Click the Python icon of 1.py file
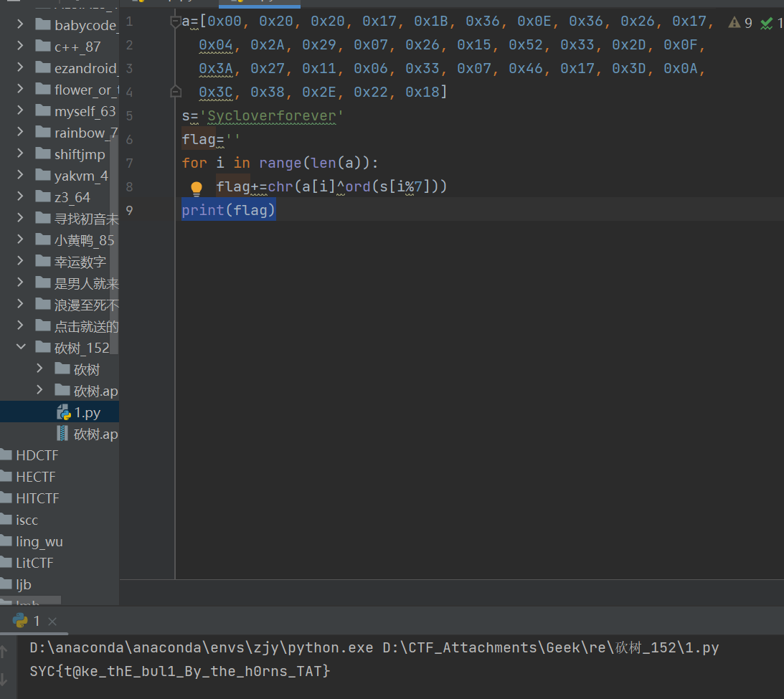This screenshot has width=784, height=699. tap(63, 413)
